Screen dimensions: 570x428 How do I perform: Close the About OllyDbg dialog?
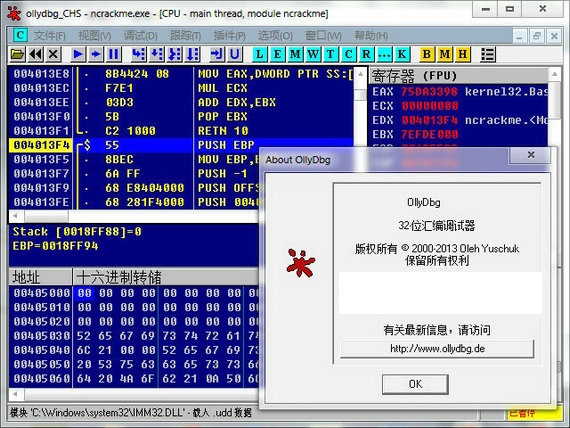(x=531, y=155)
